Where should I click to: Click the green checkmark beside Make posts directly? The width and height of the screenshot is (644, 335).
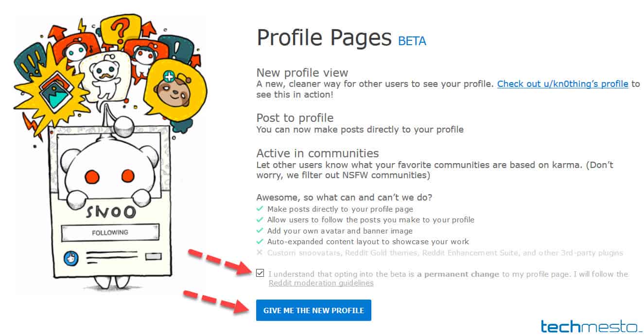pyautogui.click(x=260, y=209)
